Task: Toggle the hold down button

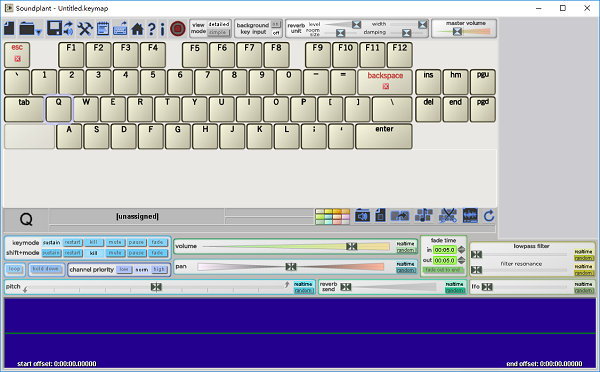Action: point(46,269)
